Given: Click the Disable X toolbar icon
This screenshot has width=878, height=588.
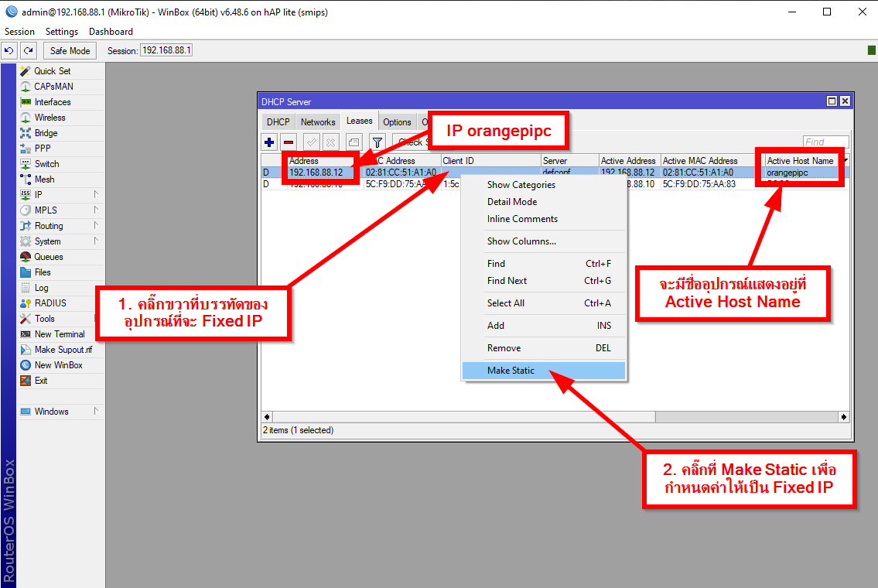Looking at the screenshot, I should pos(331,142).
